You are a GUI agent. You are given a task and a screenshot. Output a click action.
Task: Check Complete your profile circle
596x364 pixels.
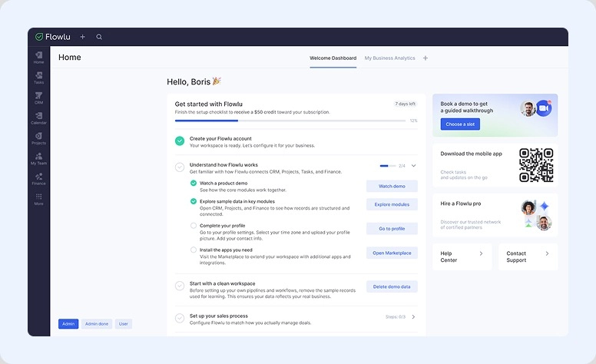(194, 226)
